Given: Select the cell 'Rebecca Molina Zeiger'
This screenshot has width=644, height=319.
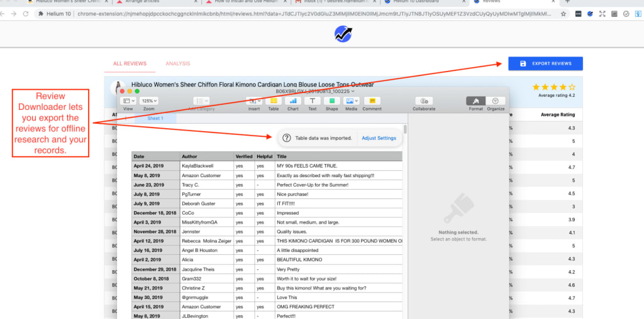Looking at the screenshot, I should (207, 241).
